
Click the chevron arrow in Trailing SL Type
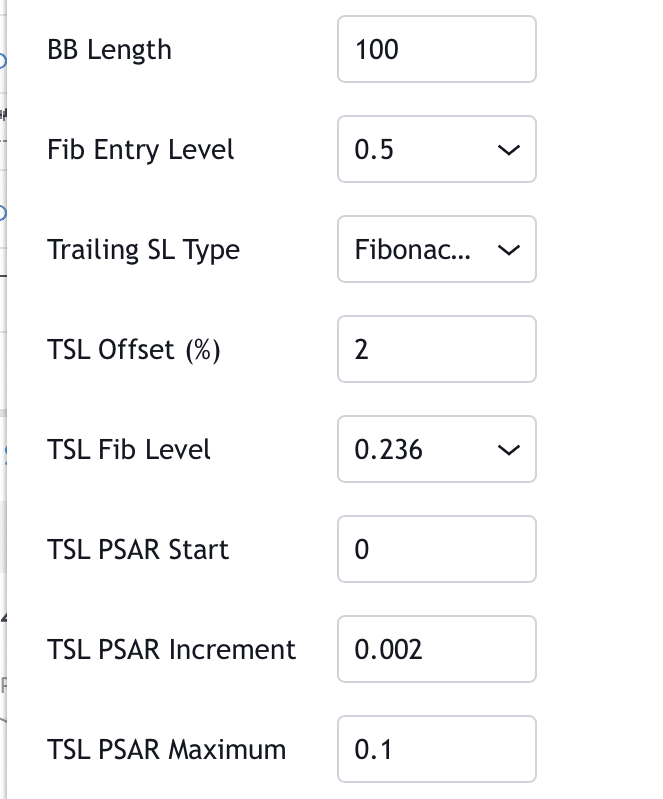click(508, 250)
